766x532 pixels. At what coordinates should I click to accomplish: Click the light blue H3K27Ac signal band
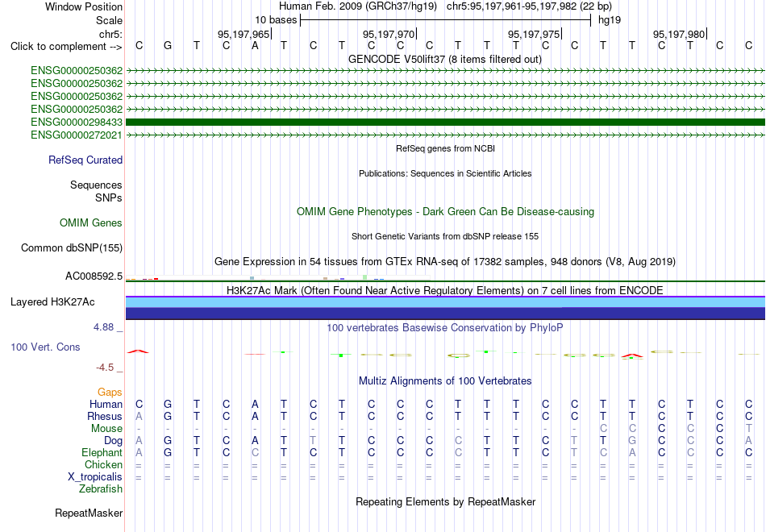pyautogui.click(x=445, y=302)
